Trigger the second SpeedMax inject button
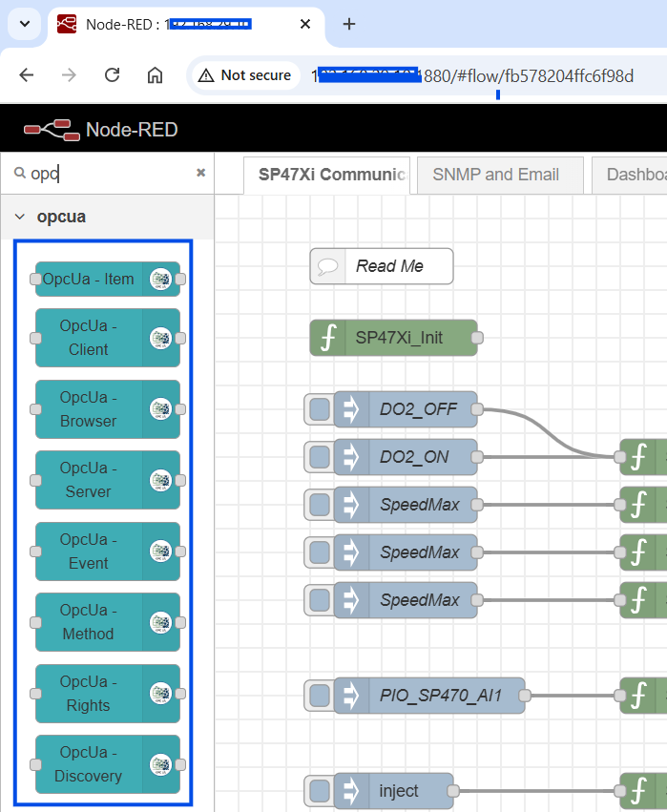667x812 pixels. tap(320, 552)
